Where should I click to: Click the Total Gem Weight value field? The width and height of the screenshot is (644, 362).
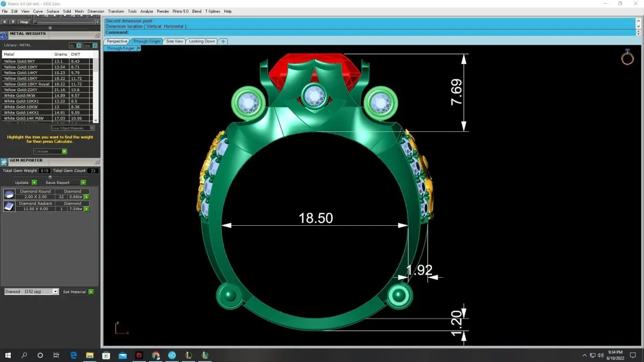point(44,171)
